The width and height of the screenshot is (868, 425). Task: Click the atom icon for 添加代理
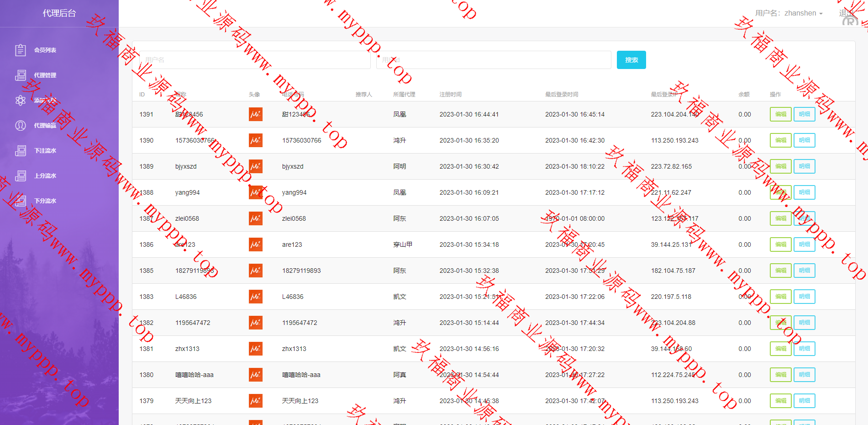click(x=21, y=100)
